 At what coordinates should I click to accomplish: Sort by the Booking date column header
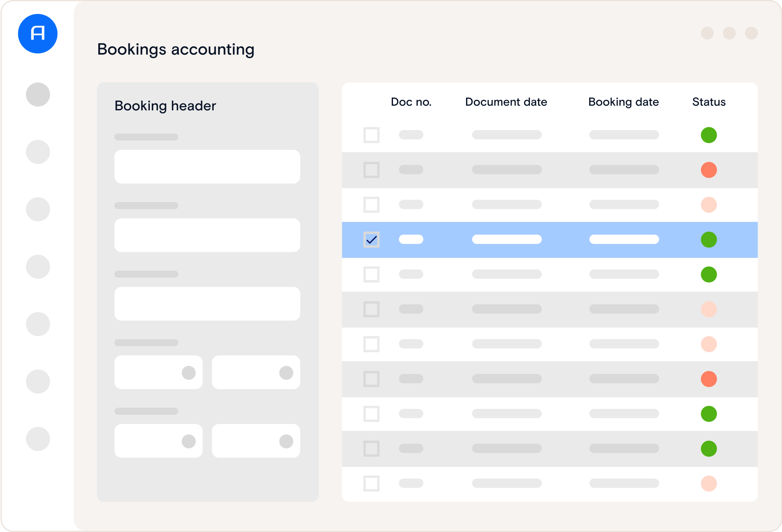[623, 102]
